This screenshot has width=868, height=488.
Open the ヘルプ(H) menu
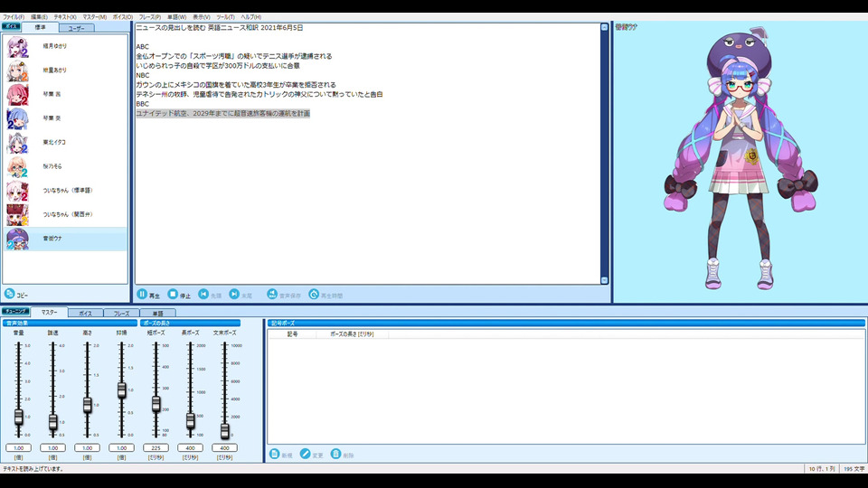pyautogui.click(x=250, y=17)
